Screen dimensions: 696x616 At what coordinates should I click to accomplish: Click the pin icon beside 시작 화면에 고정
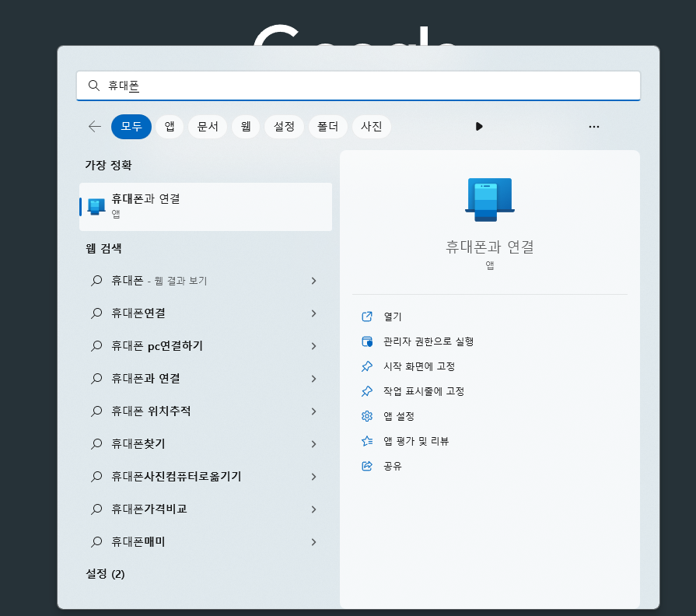[366, 366]
